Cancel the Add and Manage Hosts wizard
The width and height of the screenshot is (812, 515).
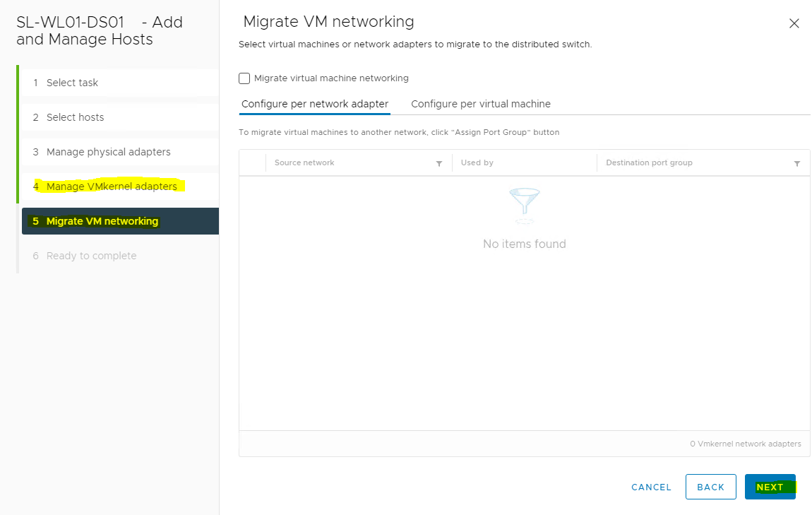coord(651,487)
